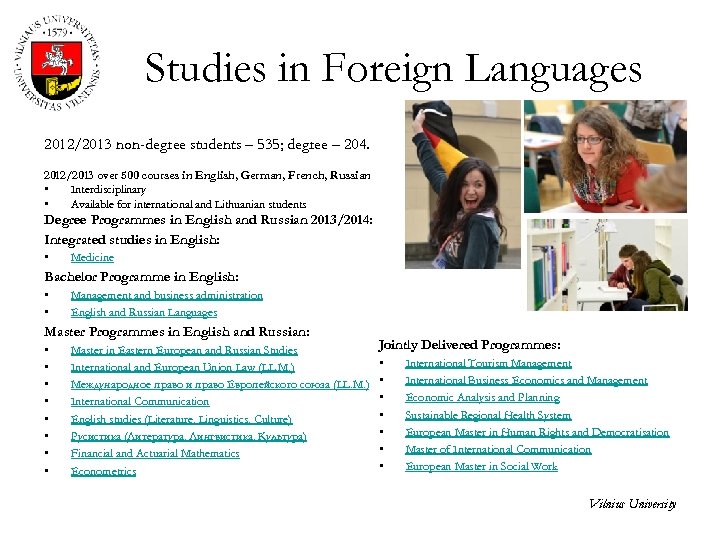This screenshot has width=720, height=540.
Task: Open European Master in Social Work link
Action: pos(481,467)
